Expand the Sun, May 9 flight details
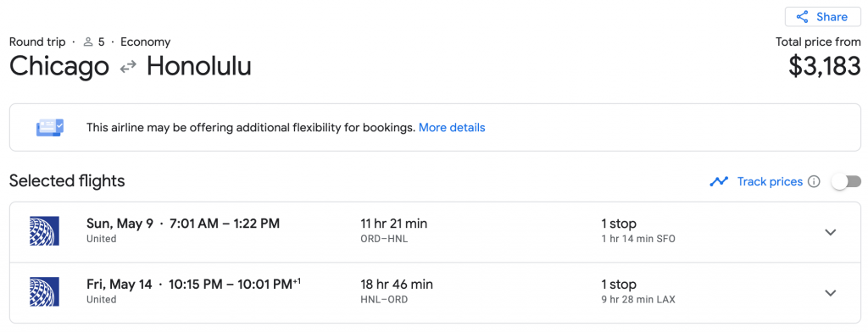The width and height of the screenshot is (868, 332). (831, 232)
